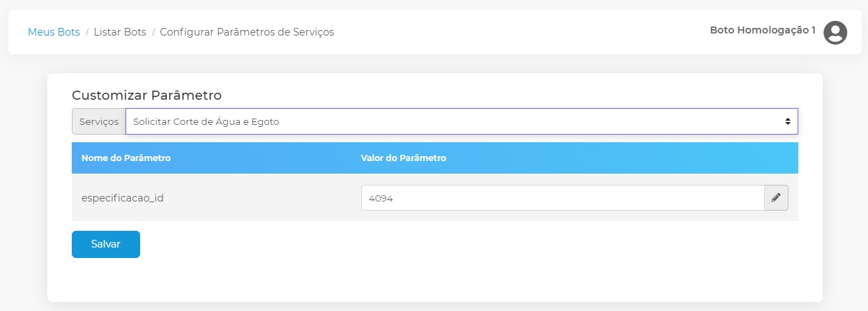Viewport: 868px width, 311px height.
Task: Navigate to the Listar Bots breadcrumb
Action: tap(120, 32)
